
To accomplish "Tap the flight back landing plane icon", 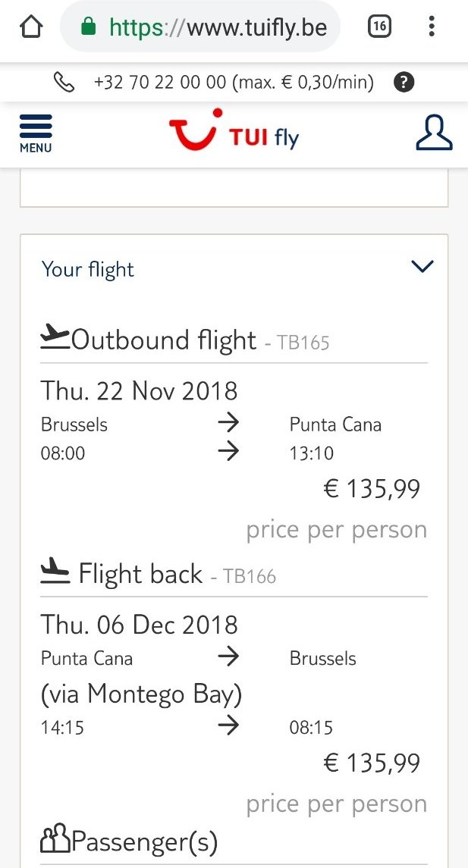I will [55, 571].
